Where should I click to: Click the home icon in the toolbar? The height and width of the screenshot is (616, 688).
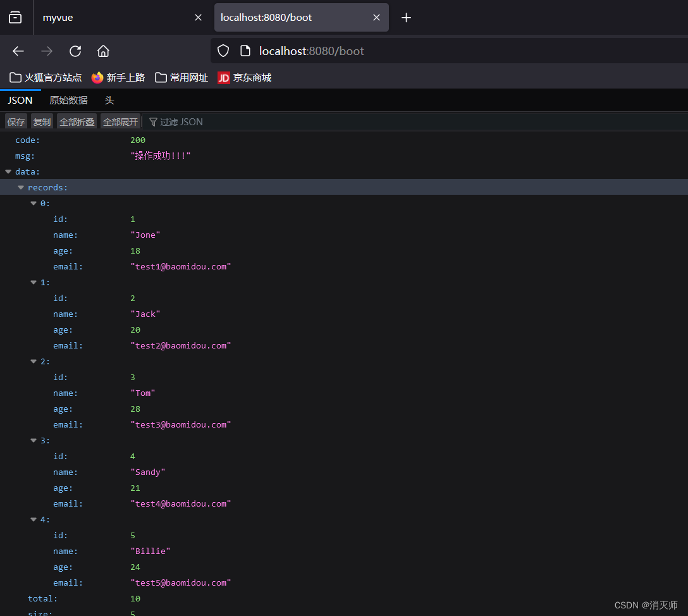click(103, 51)
